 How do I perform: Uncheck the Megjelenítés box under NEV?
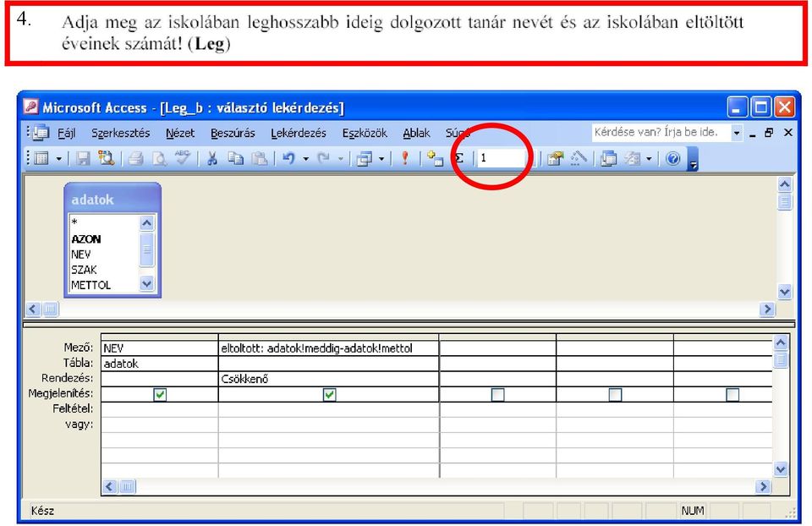[x=160, y=395]
